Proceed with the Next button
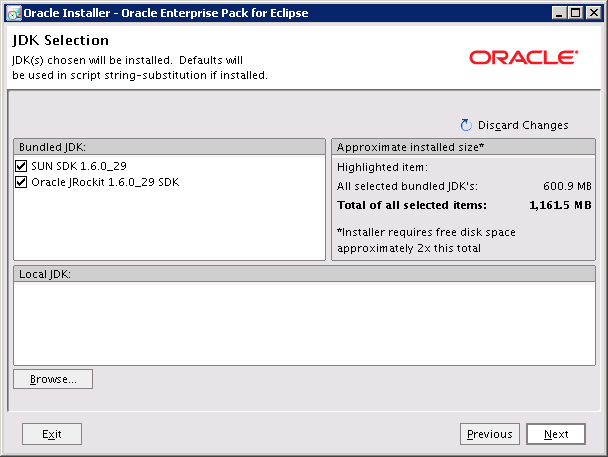Viewport: 608px width, 457px height. pos(556,434)
